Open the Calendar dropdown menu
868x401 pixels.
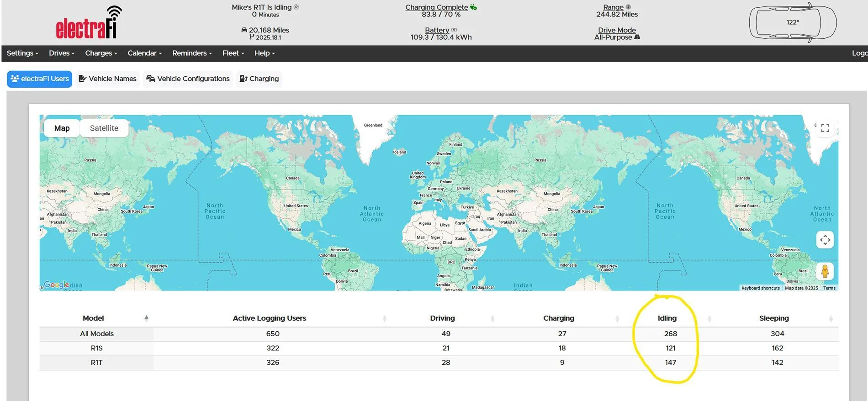pos(145,53)
